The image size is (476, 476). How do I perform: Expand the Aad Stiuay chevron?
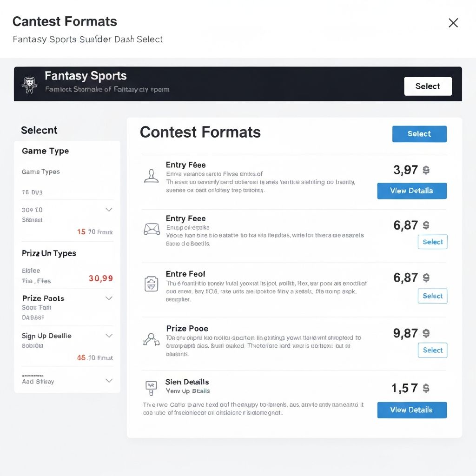tap(109, 381)
